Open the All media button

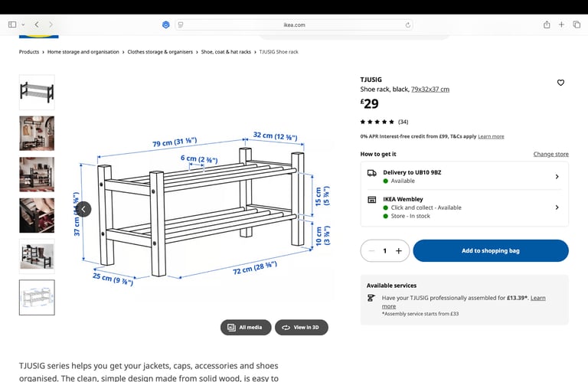246,328
